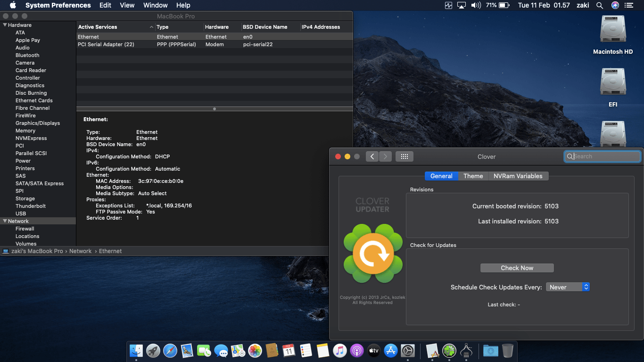
Task: Sort by Active Services column header
Action: point(116,27)
